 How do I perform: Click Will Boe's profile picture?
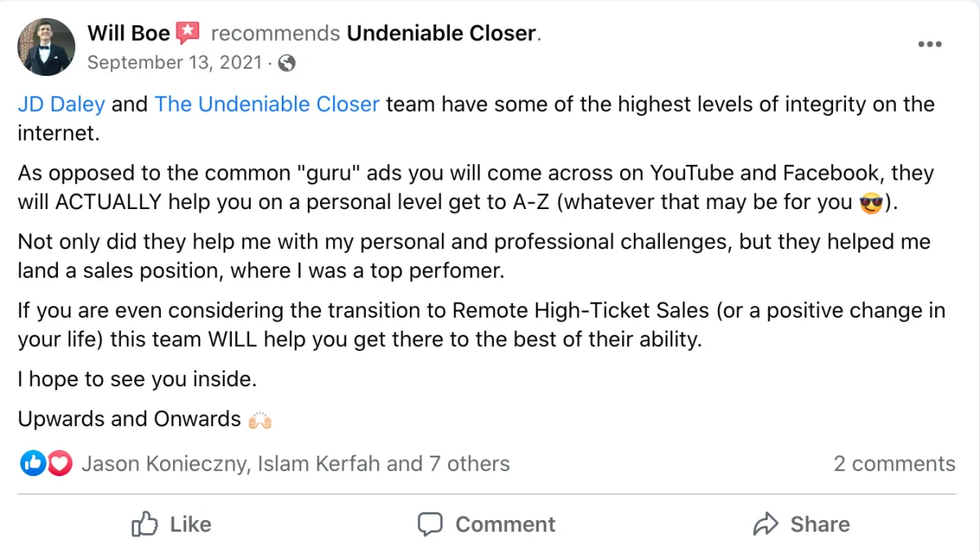tap(46, 47)
